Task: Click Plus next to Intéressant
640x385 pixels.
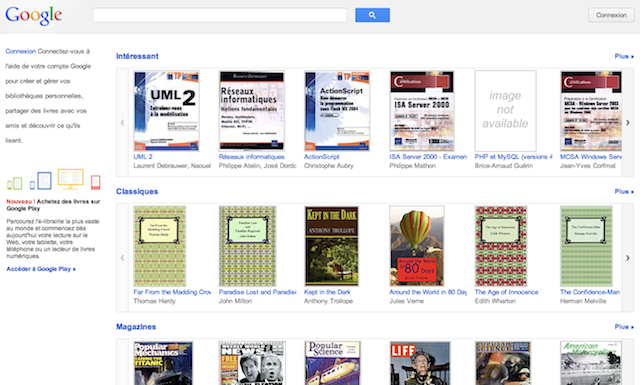Action: coord(624,56)
